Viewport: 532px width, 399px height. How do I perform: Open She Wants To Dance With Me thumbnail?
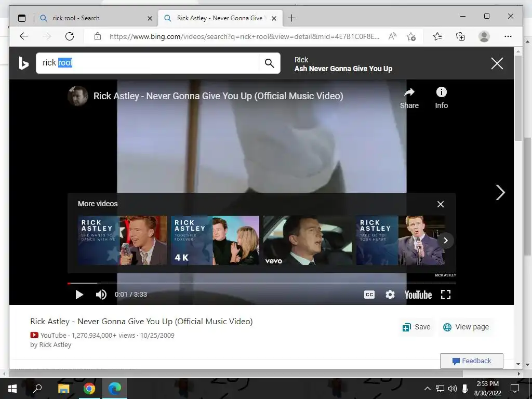tap(123, 240)
